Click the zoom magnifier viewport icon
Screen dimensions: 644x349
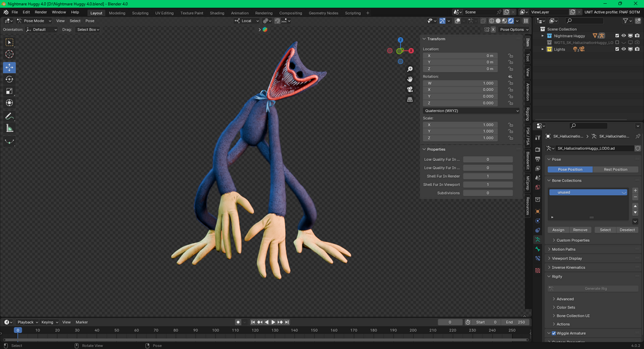(409, 69)
